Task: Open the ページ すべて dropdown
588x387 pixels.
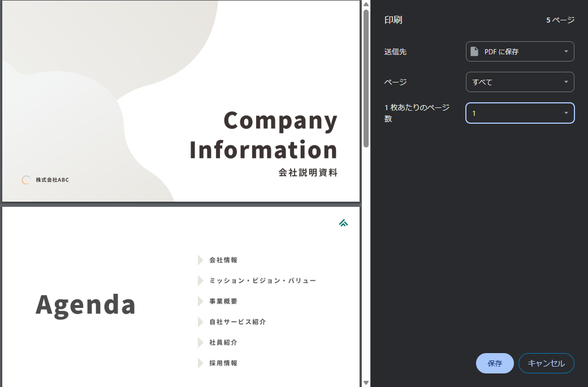Action: point(520,82)
